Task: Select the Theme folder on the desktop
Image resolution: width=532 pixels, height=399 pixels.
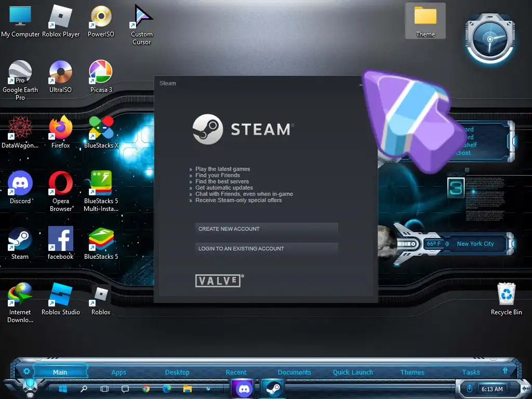Action: [x=425, y=21]
